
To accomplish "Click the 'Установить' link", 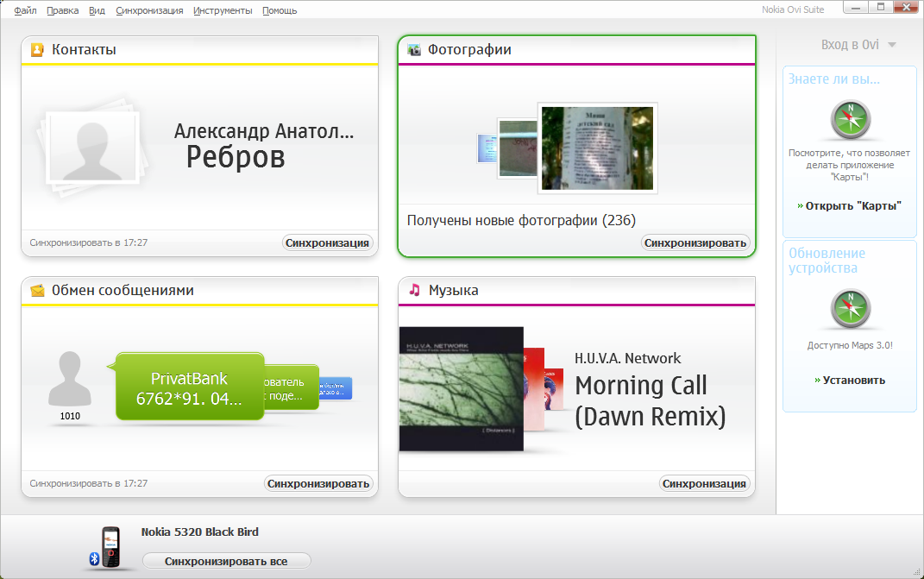I will (x=854, y=381).
